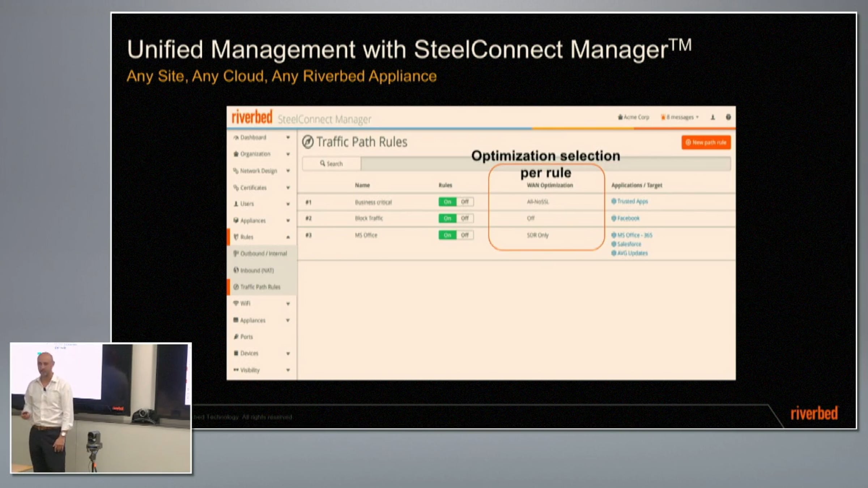Open the Appliances item directly under WiFi
The image size is (868, 488).
(262, 320)
